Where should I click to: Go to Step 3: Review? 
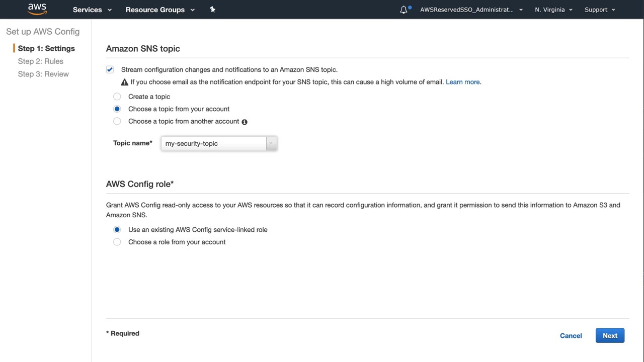(43, 74)
